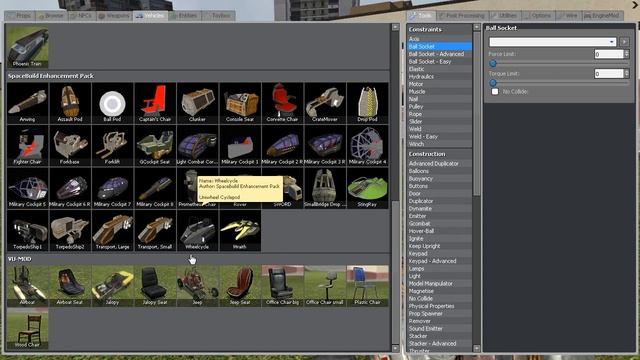
Task: Click the tool list scroll-down arrow
Action: coord(476,348)
